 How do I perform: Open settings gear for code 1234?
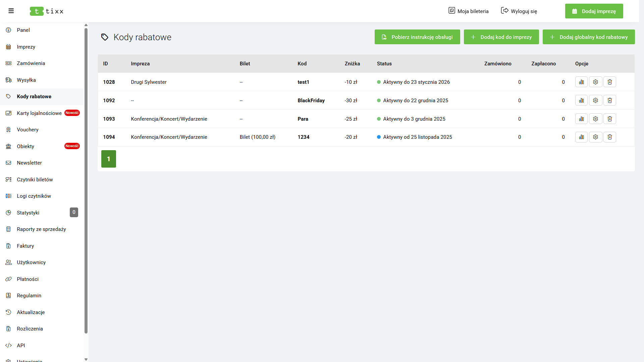[x=595, y=137]
